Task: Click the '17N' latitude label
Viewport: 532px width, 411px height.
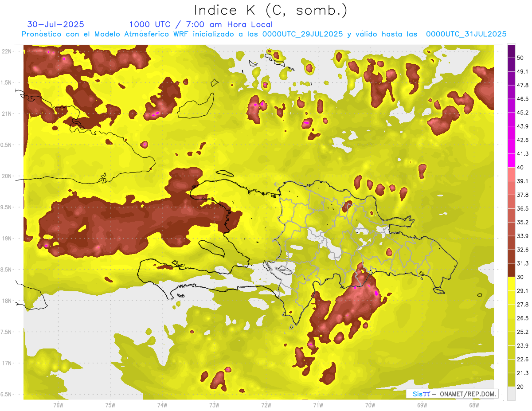Action: (x=6, y=363)
